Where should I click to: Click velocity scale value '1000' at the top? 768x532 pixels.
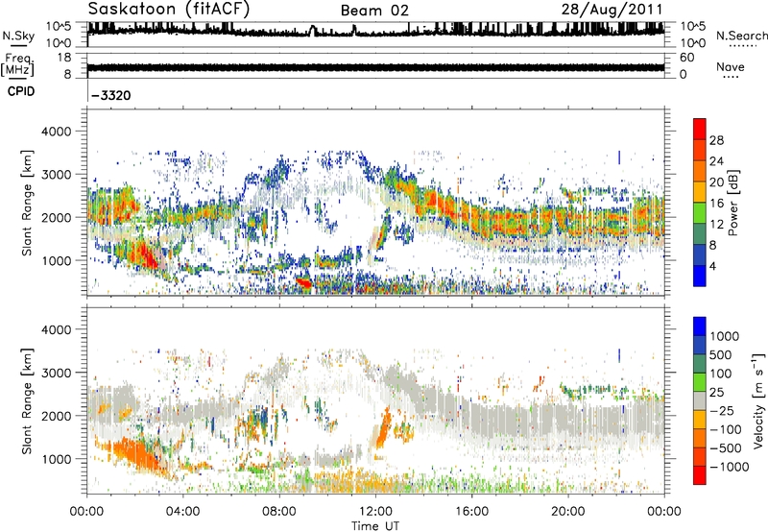[x=725, y=336]
